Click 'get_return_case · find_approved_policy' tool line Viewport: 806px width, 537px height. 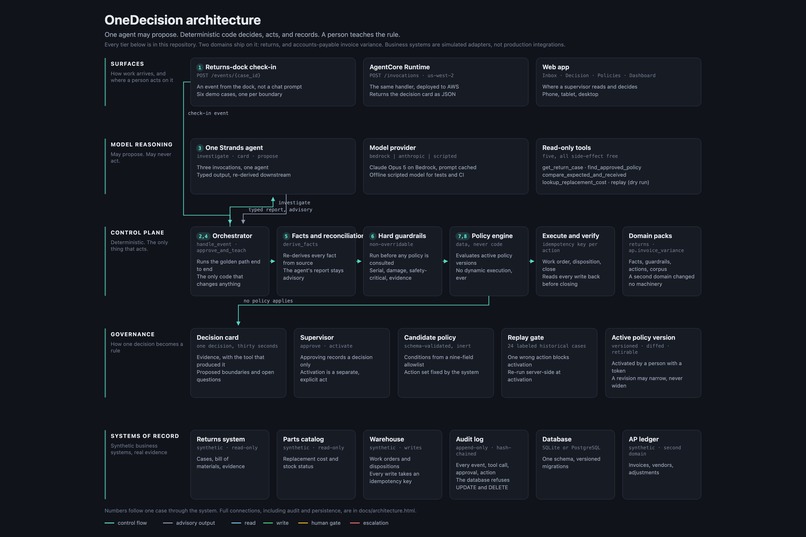[x=591, y=168]
